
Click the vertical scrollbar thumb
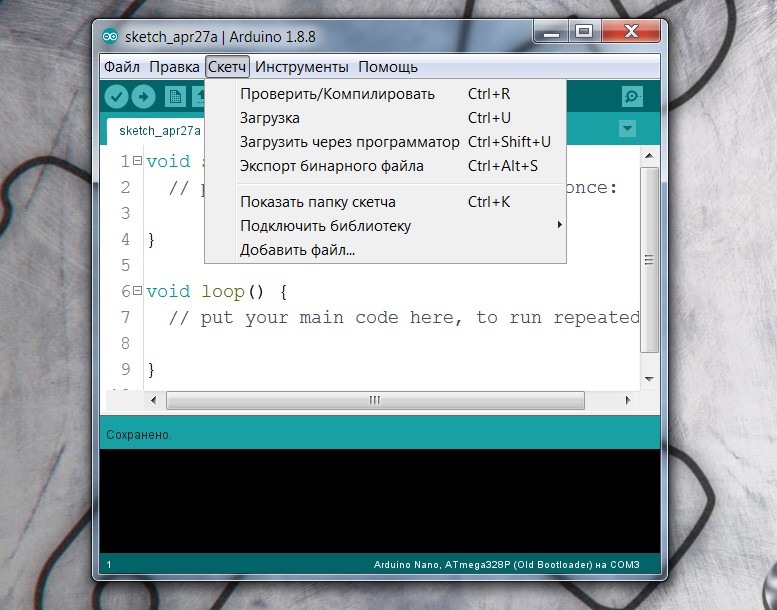coord(649,260)
